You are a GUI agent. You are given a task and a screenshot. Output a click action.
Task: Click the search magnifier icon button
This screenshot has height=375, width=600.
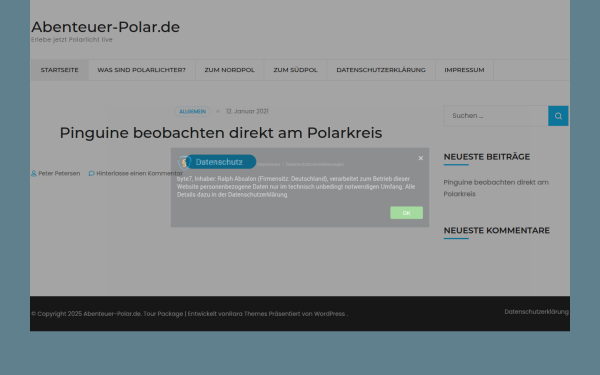558,116
